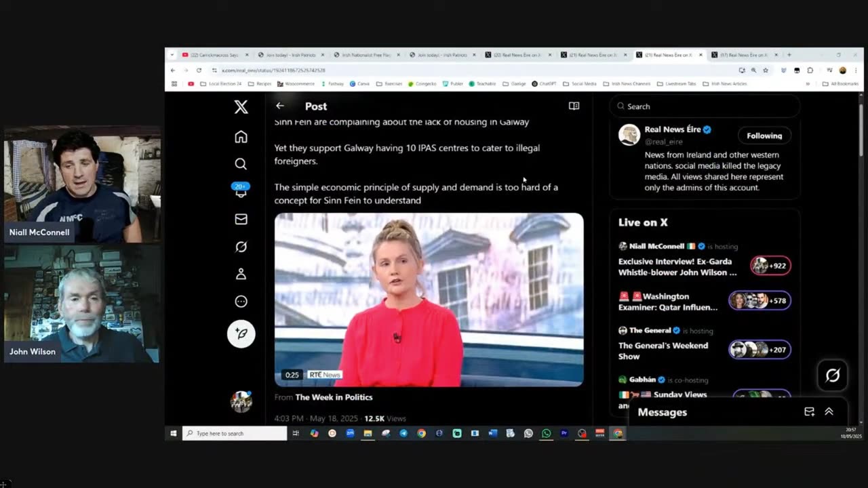Open Notifications bell with 20+ badge

pos(241,190)
